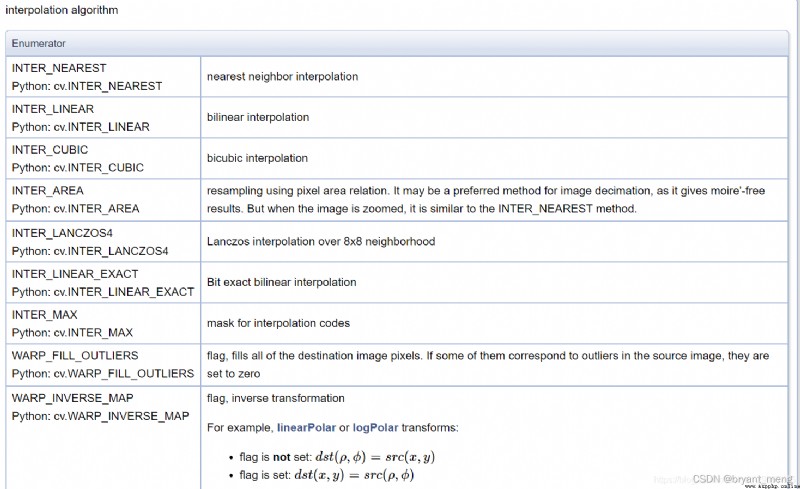Click 'nearest neighbor interpolation' description
800x489 pixels.
[x=282, y=77]
